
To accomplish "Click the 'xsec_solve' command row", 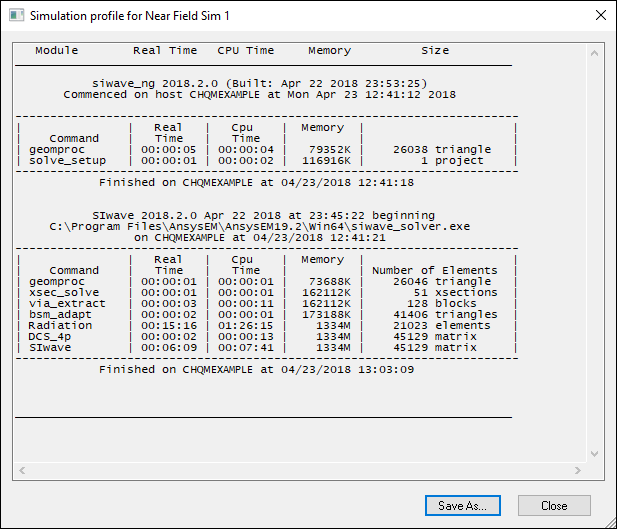I will click(267, 292).
